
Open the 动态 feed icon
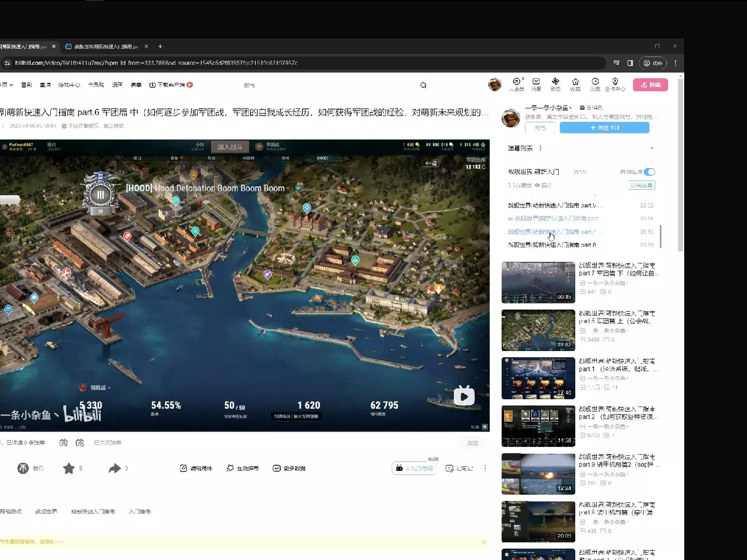click(x=556, y=85)
